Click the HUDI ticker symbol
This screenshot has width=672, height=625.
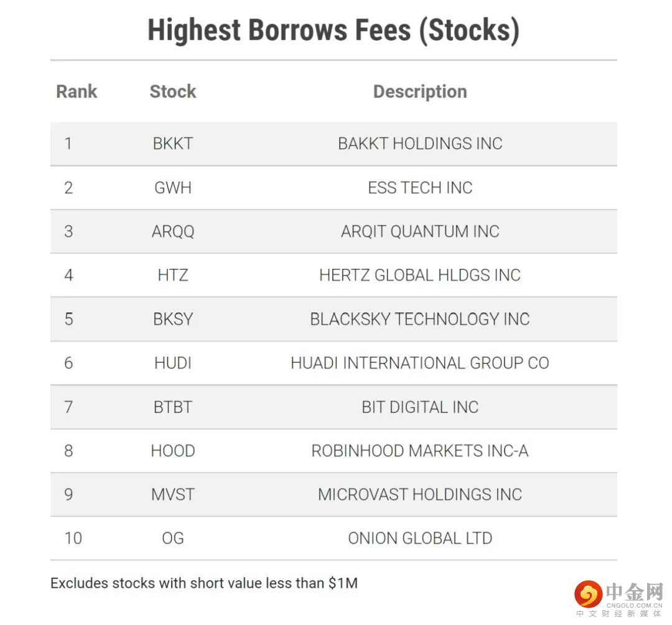(173, 363)
